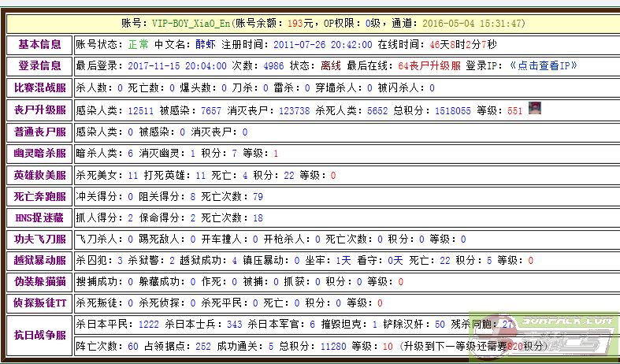
Task: Click the login count 4986
Action: click(273, 65)
